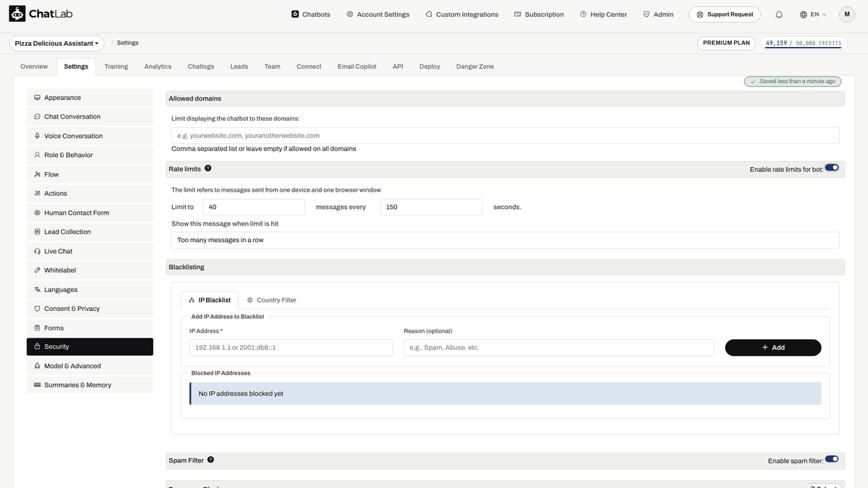Open Summaries & Memory in sidebar

(90, 385)
